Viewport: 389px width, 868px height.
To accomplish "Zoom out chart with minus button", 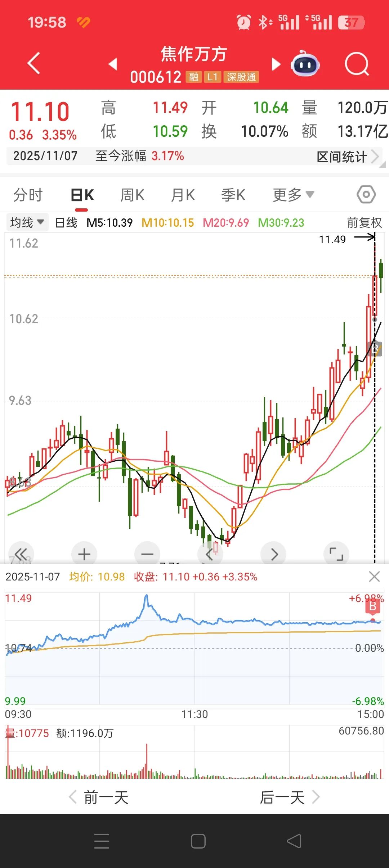I will (x=147, y=554).
